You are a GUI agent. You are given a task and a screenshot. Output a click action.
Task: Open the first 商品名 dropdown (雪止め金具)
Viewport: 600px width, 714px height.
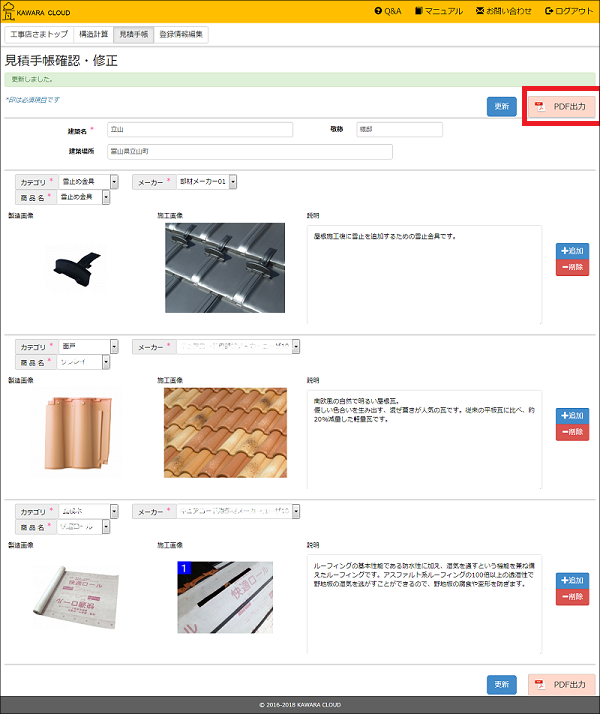89,198
